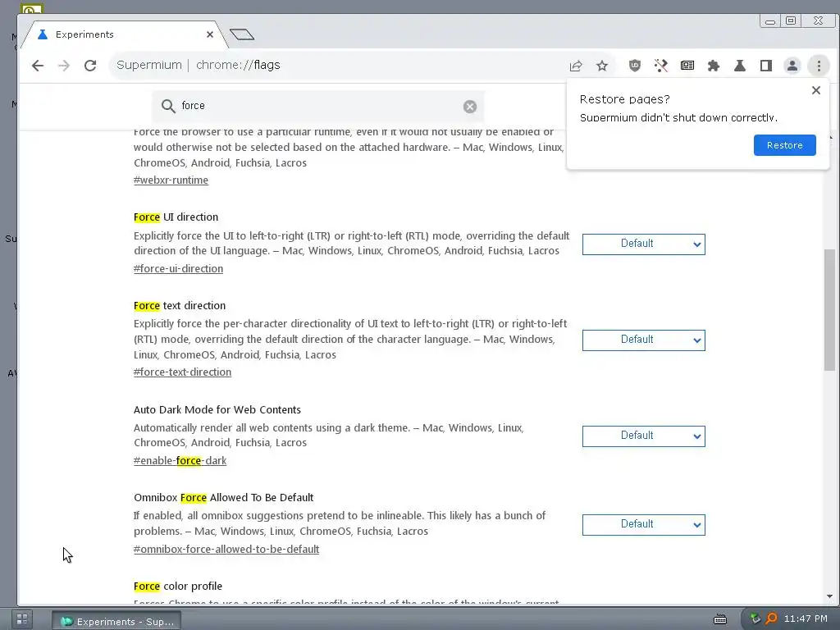Click the orange magnifier tray icon

(771, 619)
